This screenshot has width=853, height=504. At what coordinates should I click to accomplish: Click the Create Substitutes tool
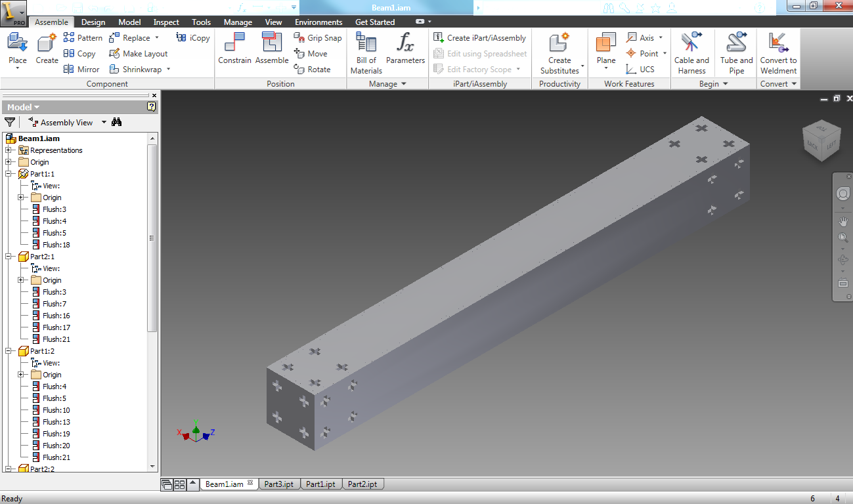[560, 53]
